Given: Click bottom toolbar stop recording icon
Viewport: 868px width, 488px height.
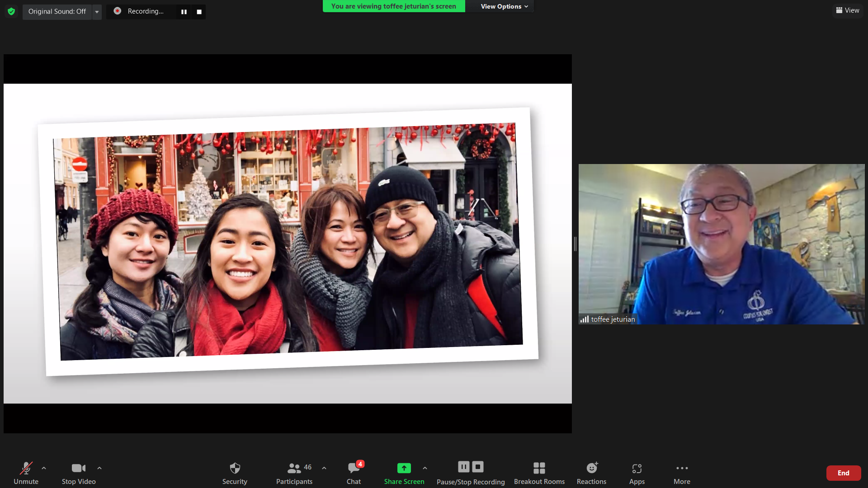Looking at the screenshot, I should (x=478, y=467).
